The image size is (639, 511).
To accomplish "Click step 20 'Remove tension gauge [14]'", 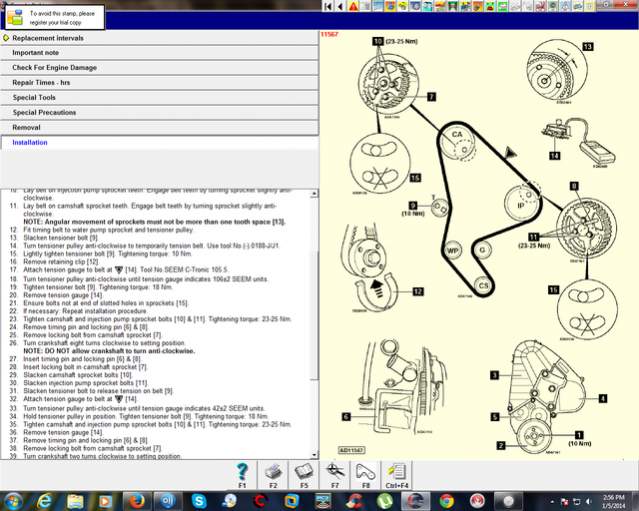I will (63, 295).
